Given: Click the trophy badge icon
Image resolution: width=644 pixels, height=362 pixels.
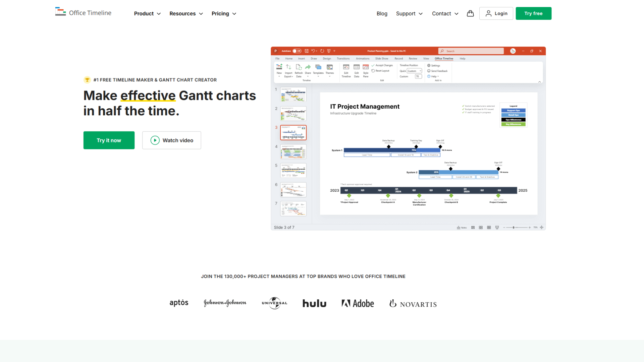Looking at the screenshot, I should (x=87, y=80).
